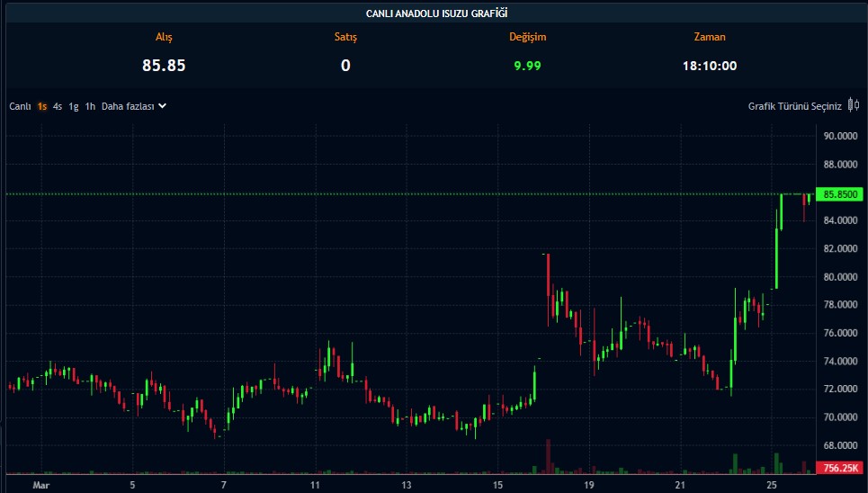Open Grafik Türünü Seçiniz selector
This screenshot has width=868, height=493.
[x=794, y=106]
